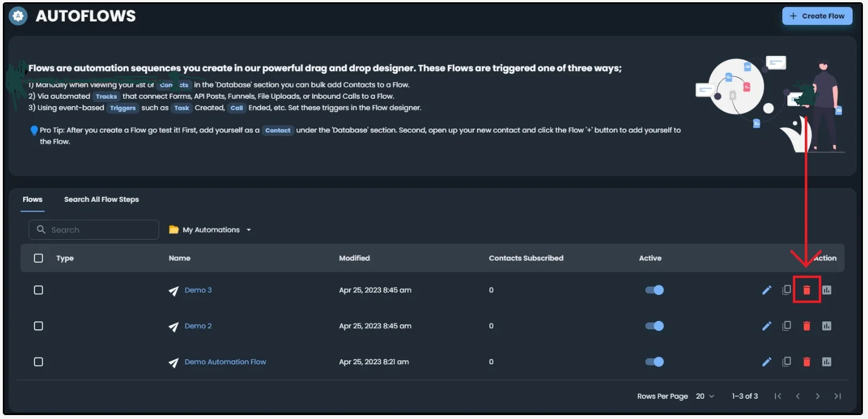Open the Rows Per Page dropdown

tap(705, 396)
